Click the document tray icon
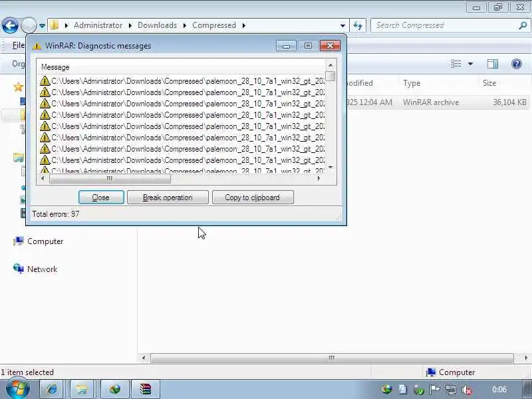 click(x=403, y=390)
